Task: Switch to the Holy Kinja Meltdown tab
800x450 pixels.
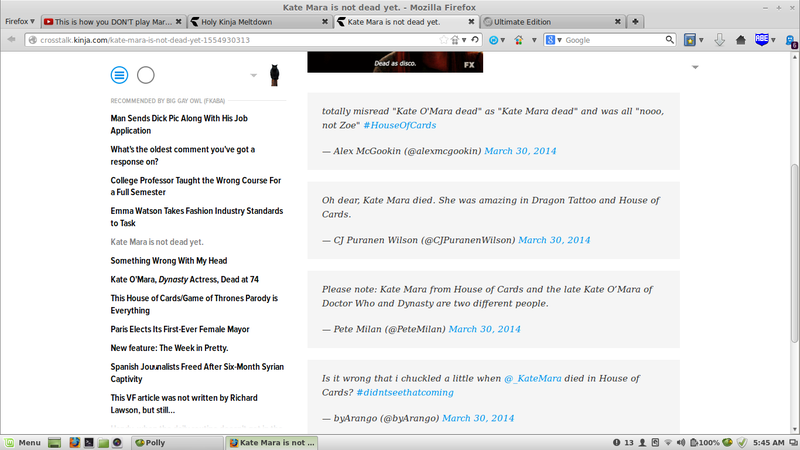Action: point(259,21)
